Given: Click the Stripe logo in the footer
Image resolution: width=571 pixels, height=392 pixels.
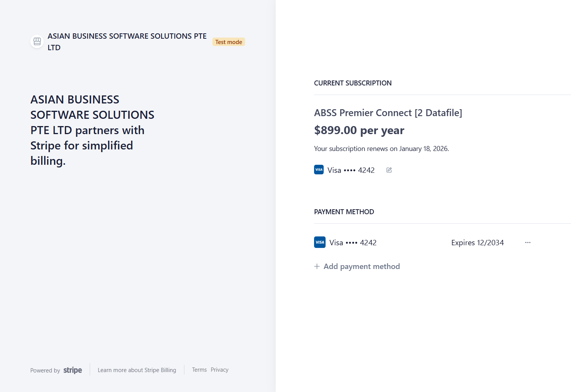Looking at the screenshot, I should pos(72,370).
